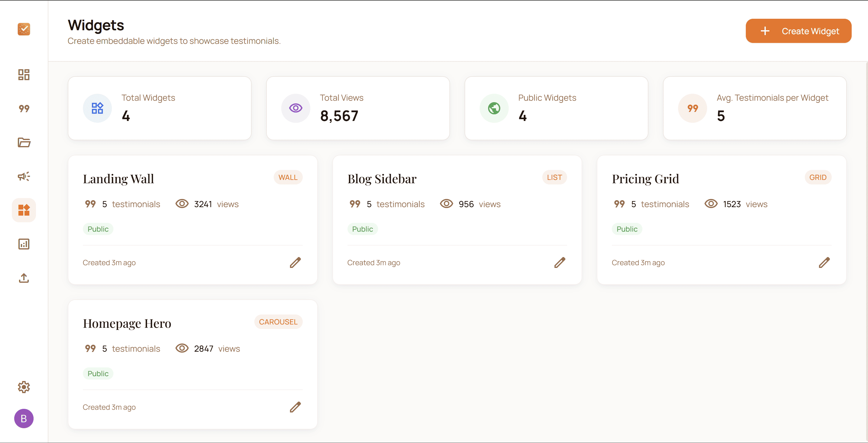Select the megaphone campaigns icon
The image size is (868, 443).
24,176
